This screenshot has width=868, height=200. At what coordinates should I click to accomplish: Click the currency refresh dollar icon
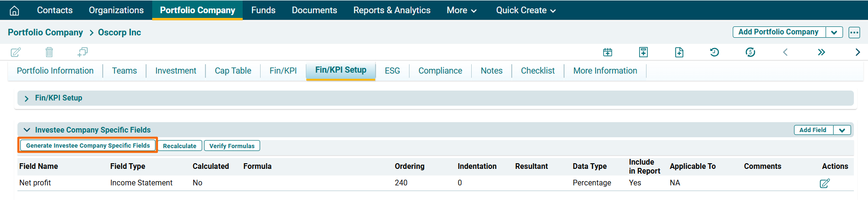pos(750,52)
